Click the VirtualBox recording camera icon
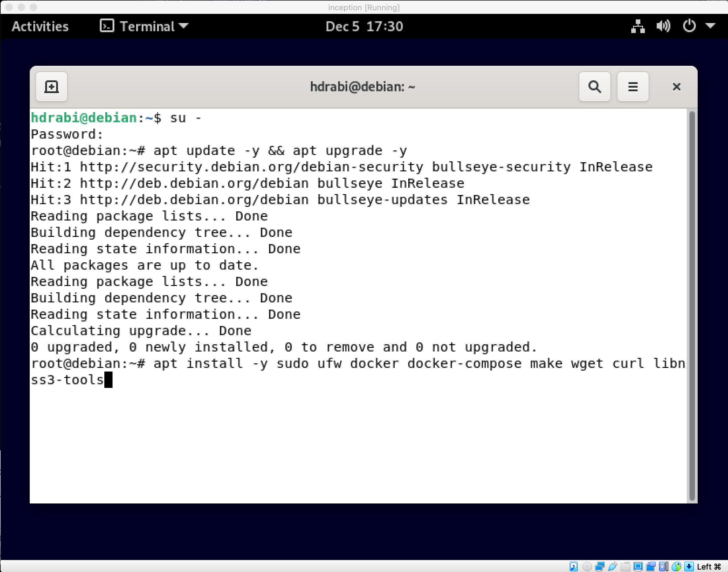This screenshot has height=572, width=728. pos(651,566)
